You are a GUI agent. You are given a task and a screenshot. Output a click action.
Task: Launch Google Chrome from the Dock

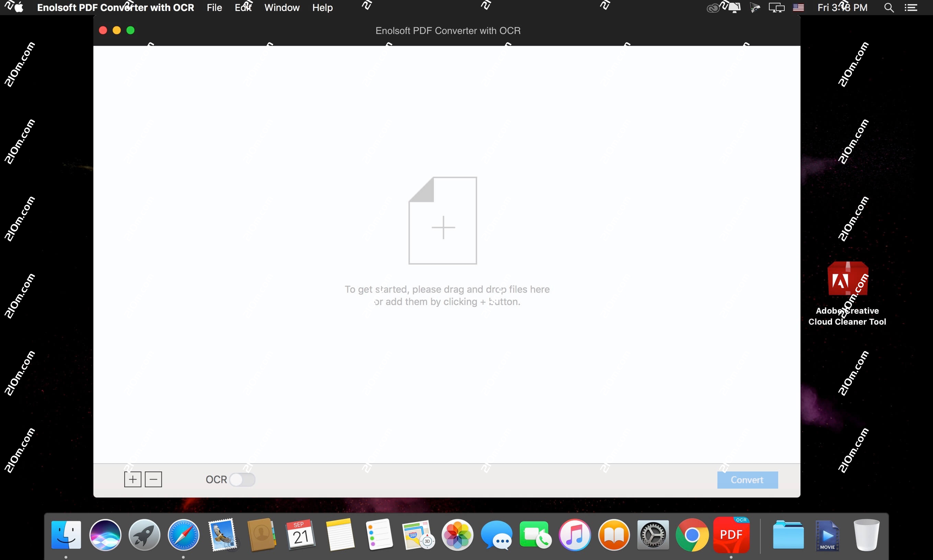point(692,535)
